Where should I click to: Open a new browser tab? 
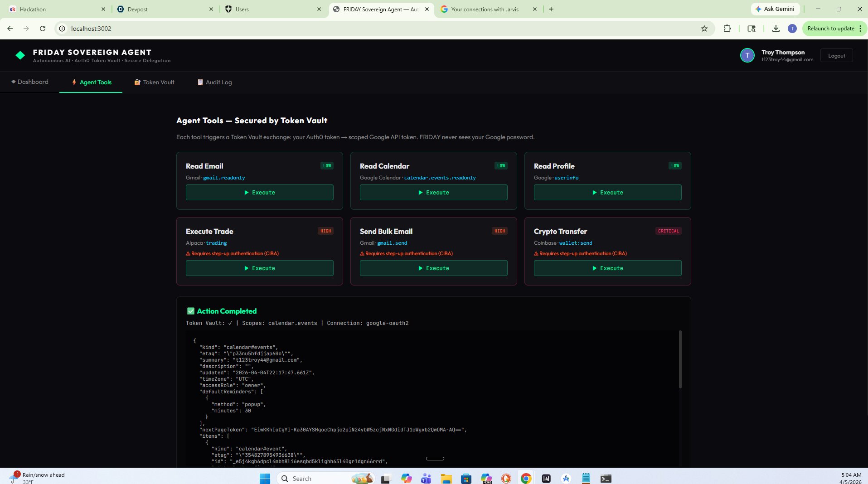[x=551, y=9]
